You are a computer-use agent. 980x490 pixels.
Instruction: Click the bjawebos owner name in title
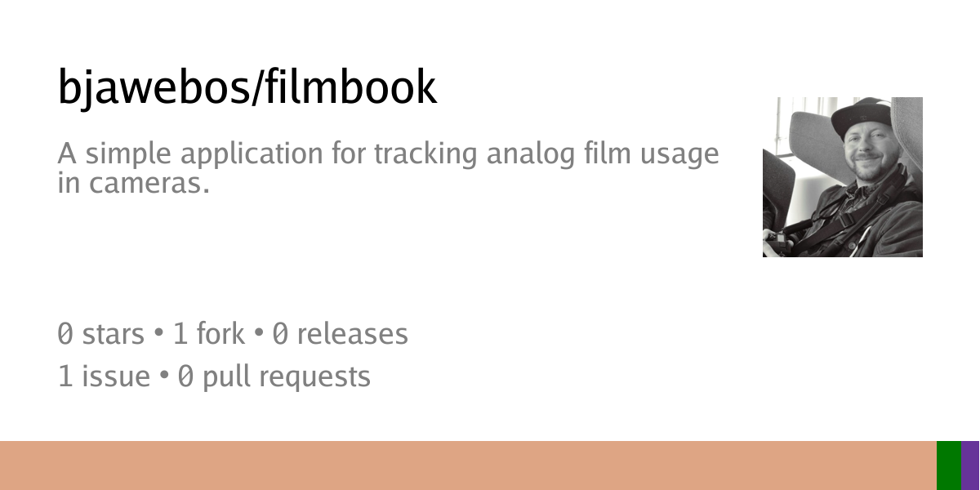point(150,87)
